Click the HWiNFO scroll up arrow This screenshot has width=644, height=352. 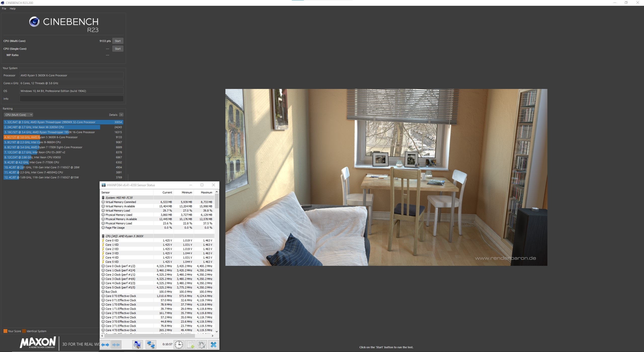pos(217,192)
